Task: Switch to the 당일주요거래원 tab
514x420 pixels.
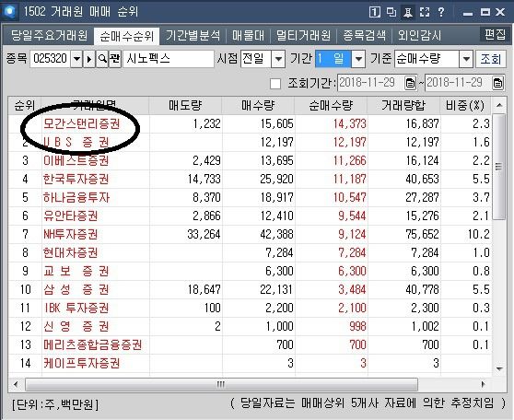Action: 49,35
